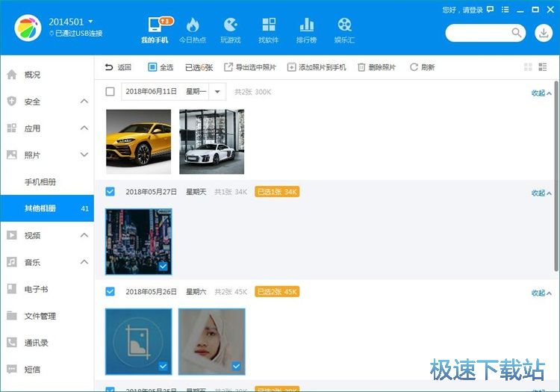Click 添加照片到手机 add photos button

pos(317,67)
